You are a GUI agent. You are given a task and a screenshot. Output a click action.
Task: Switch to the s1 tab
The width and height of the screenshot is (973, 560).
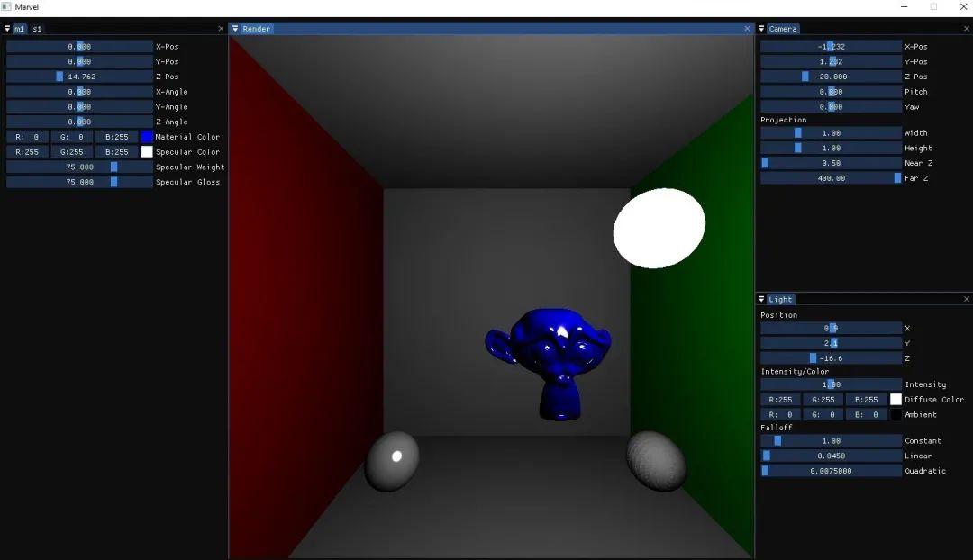pos(35,28)
